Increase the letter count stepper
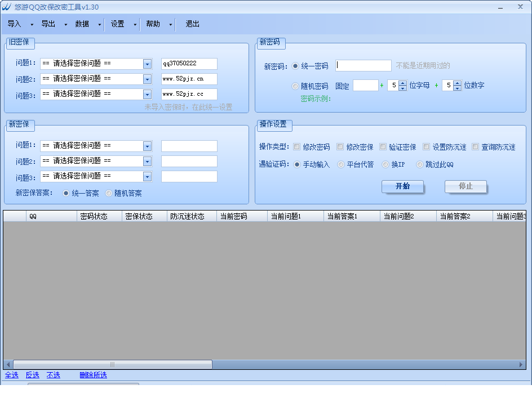 (402, 83)
